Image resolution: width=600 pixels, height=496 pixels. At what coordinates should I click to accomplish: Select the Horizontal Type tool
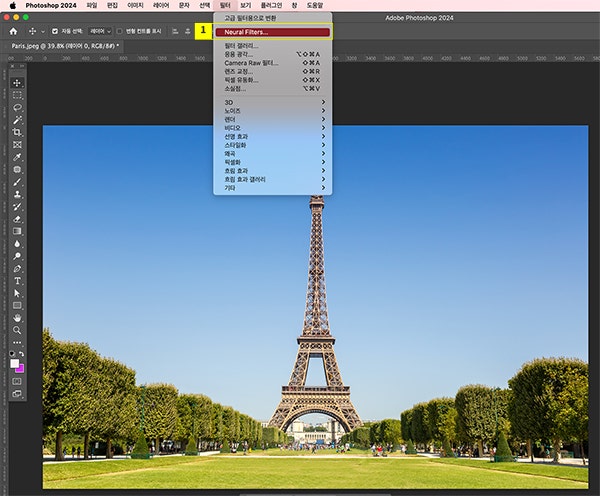(x=17, y=281)
